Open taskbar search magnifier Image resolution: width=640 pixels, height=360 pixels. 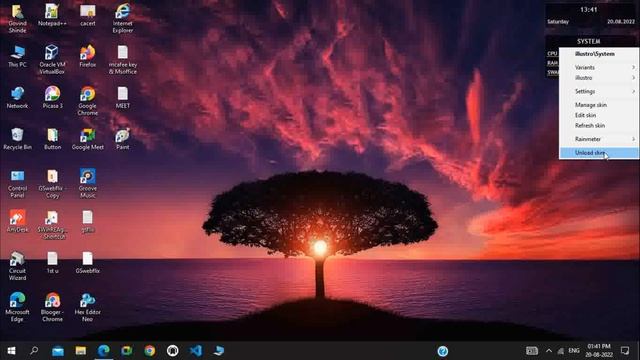pyautogui.click(x=34, y=351)
